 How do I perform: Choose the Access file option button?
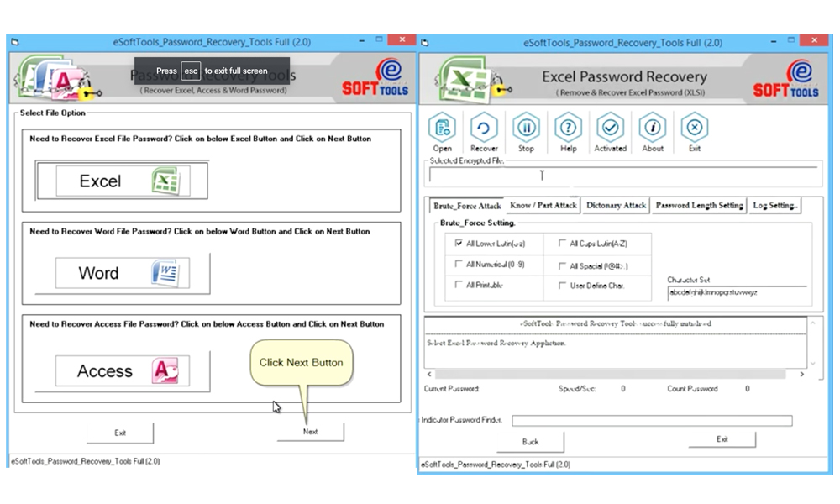122,370
